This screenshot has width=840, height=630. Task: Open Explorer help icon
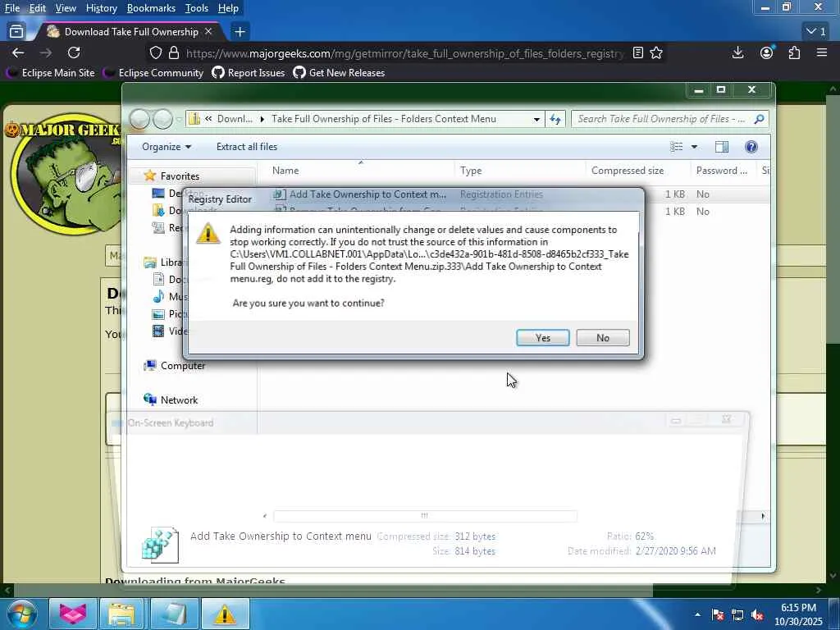point(751,147)
